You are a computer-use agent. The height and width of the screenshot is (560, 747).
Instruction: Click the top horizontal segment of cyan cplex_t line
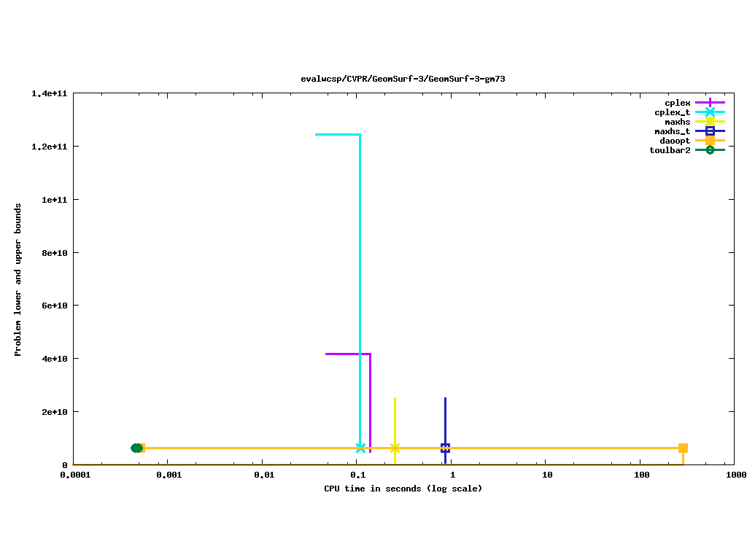click(337, 134)
